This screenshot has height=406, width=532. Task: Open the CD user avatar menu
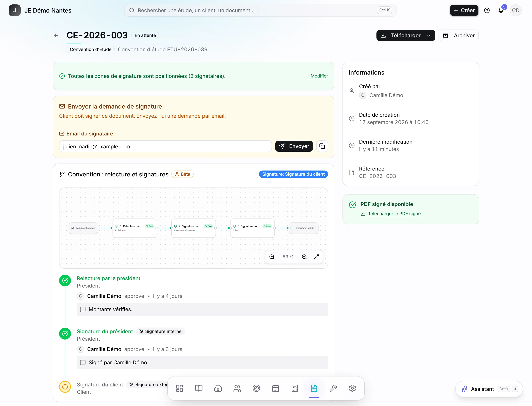pyautogui.click(x=516, y=10)
